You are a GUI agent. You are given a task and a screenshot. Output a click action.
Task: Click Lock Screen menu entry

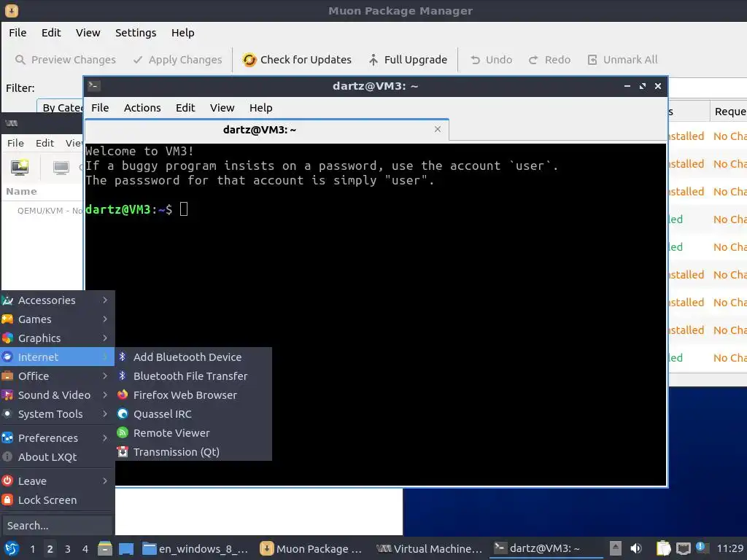click(x=56, y=500)
